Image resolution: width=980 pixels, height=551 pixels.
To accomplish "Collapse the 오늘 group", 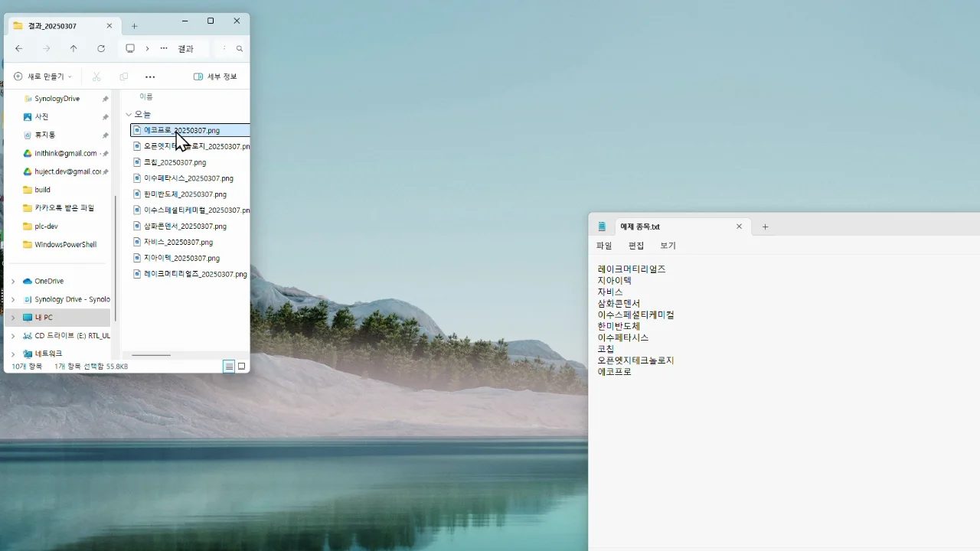I will (129, 114).
